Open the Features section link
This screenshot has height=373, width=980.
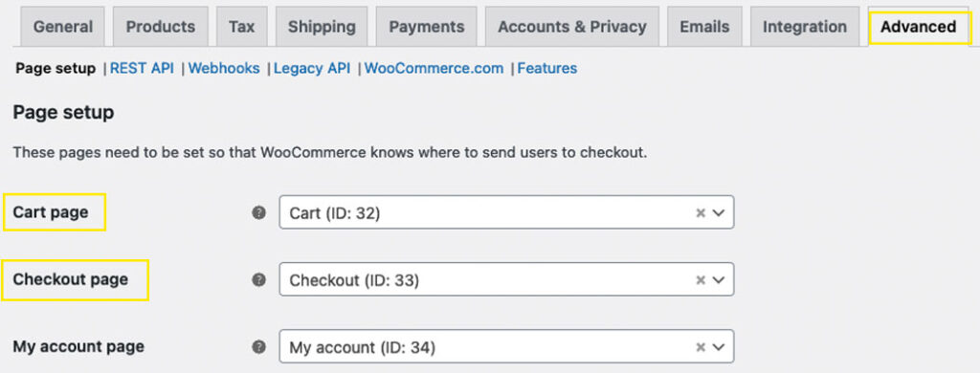pyautogui.click(x=546, y=68)
